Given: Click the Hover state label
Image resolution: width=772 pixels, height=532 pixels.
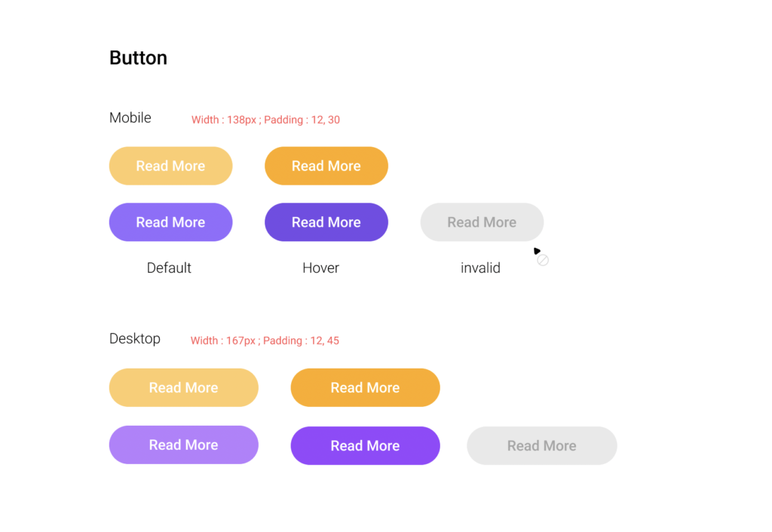Looking at the screenshot, I should [x=320, y=268].
